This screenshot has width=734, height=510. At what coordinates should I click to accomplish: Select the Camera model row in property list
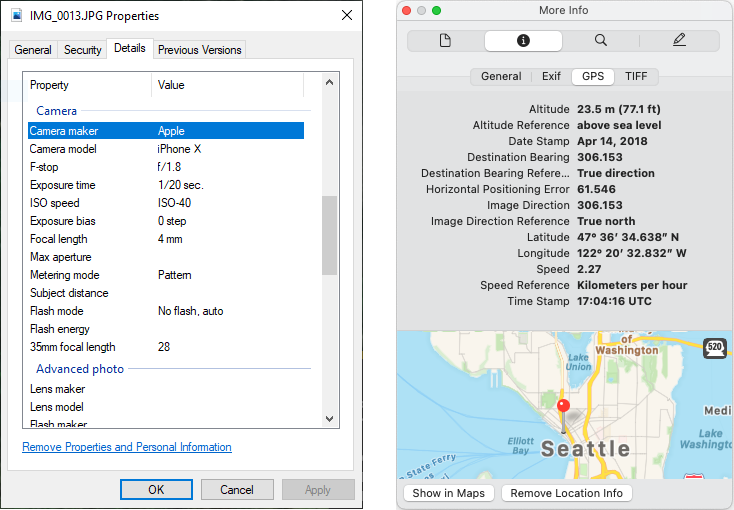click(165, 149)
